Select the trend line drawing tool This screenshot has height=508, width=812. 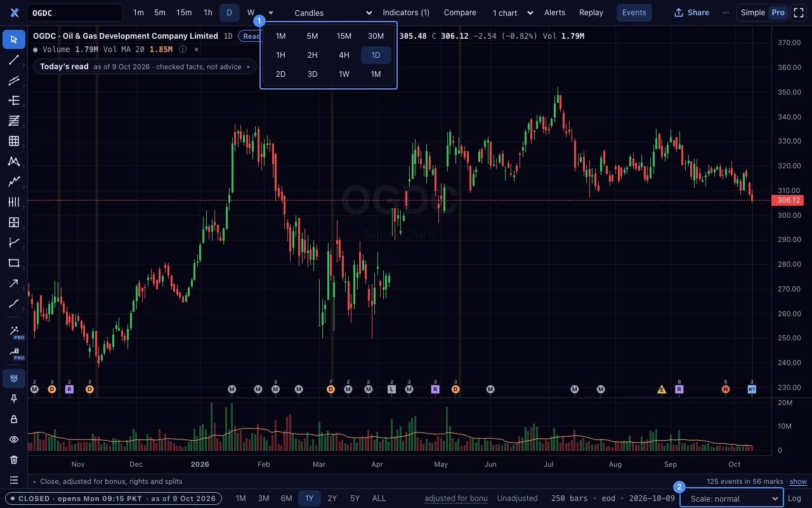pyautogui.click(x=14, y=60)
